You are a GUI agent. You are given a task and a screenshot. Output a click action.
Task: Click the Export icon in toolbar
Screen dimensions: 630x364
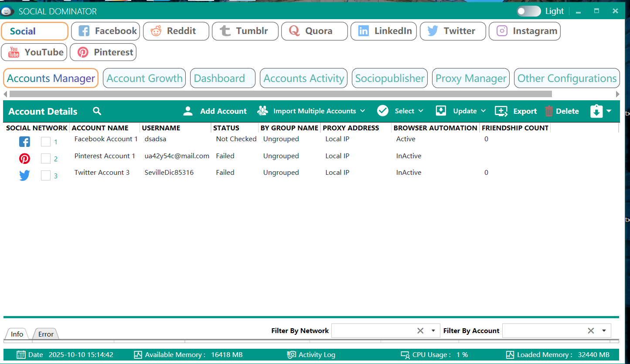pyautogui.click(x=501, y=111)
